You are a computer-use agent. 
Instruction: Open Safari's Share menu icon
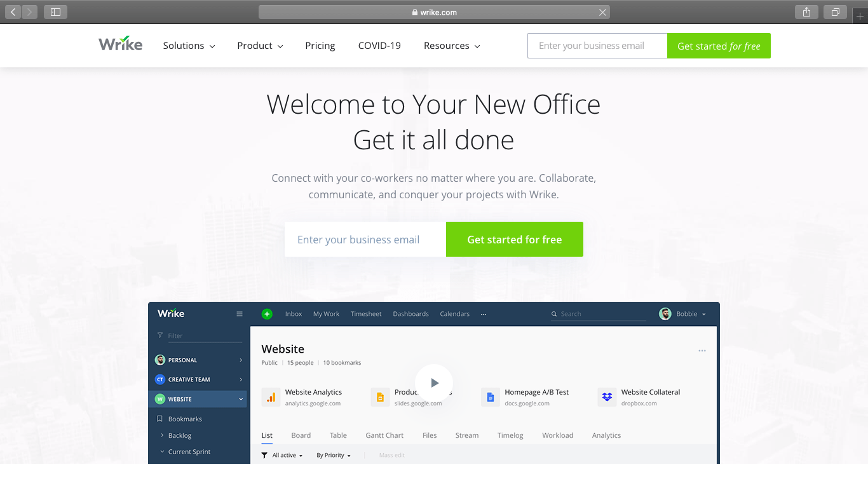pos(806,12)
